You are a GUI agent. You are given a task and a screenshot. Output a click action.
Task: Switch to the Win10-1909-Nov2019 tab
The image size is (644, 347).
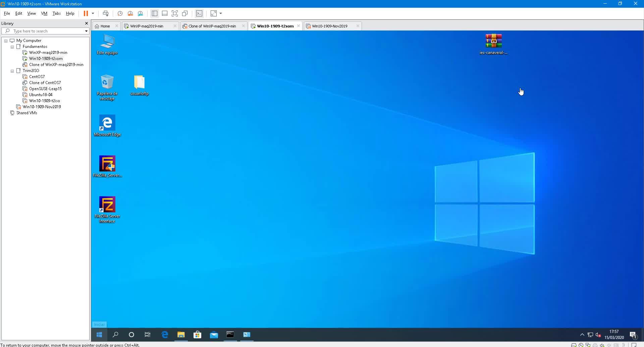[329, 26]
